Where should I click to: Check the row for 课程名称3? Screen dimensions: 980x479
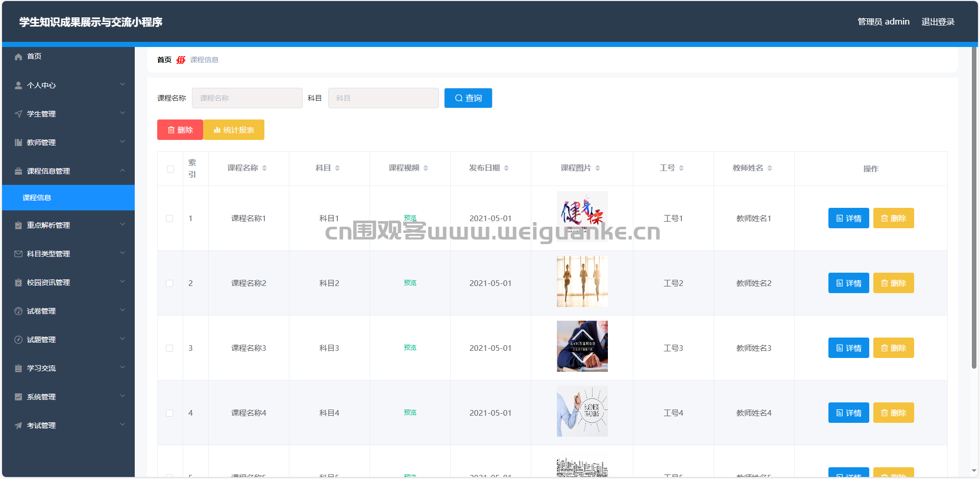pos(169,348)
